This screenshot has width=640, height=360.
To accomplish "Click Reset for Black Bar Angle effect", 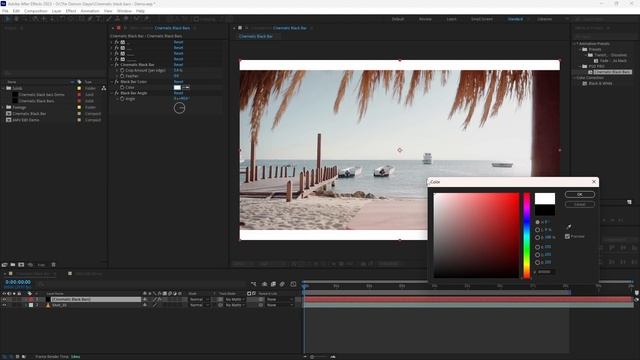I will pos(178,93).
